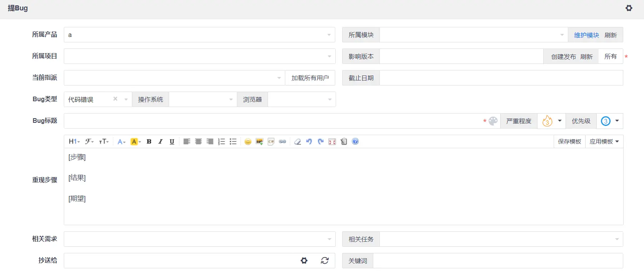Screen dimensions: 644x271
Task: Toggle underline formatting
Action: pyautogui.click(x=172, y=142)
